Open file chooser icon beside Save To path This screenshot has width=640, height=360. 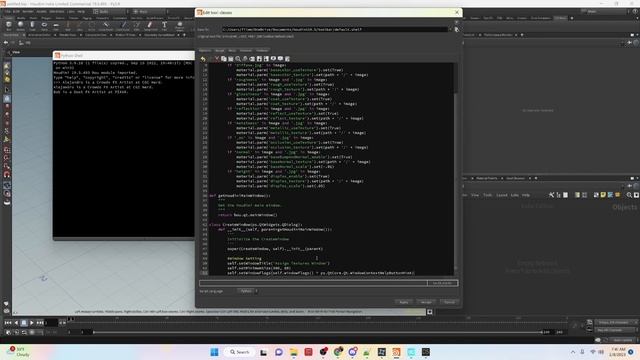tap(456, 29)
